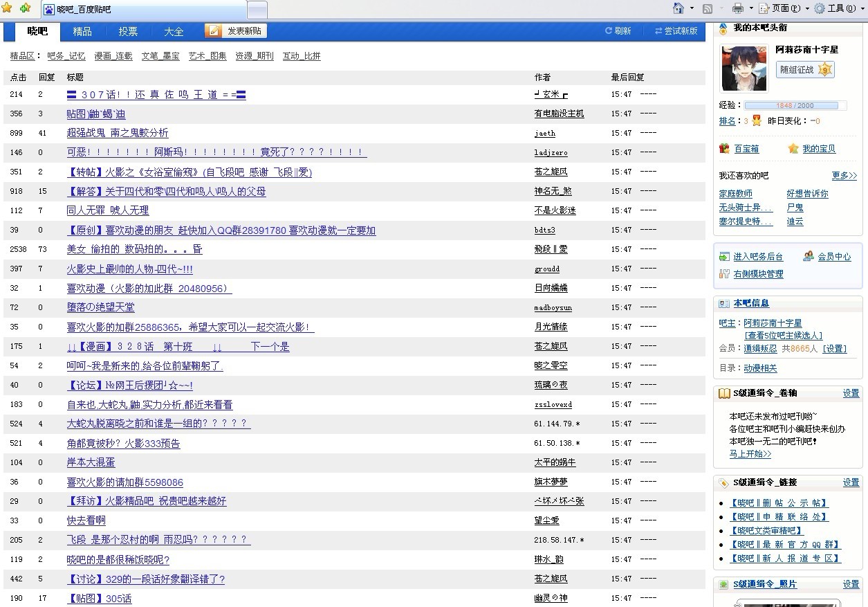Click the 刷新 refresh icon

(x=609, y=31)
